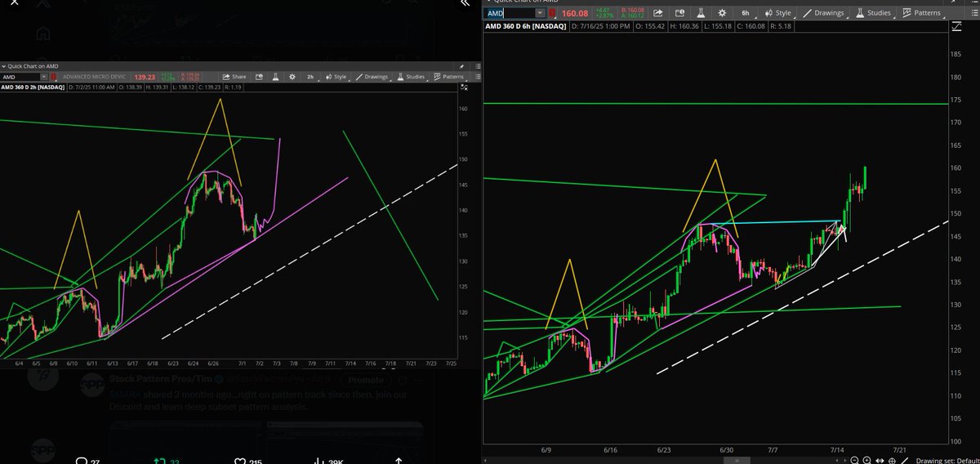Open Studies menu in right chart toolbar
Viewport: 980px width, 464px height.
(x=873, y=13)
